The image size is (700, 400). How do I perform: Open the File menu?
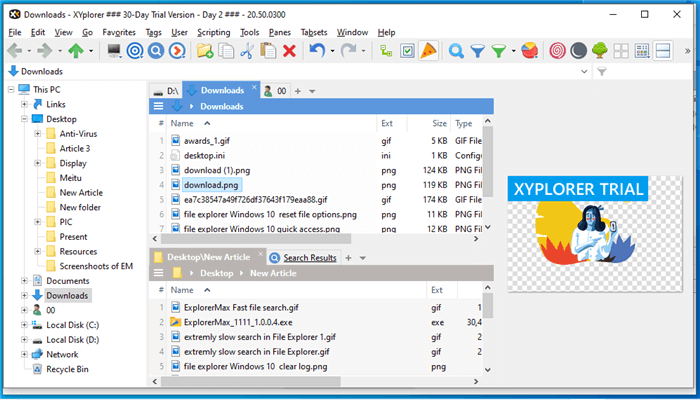[x=15, y=32]
